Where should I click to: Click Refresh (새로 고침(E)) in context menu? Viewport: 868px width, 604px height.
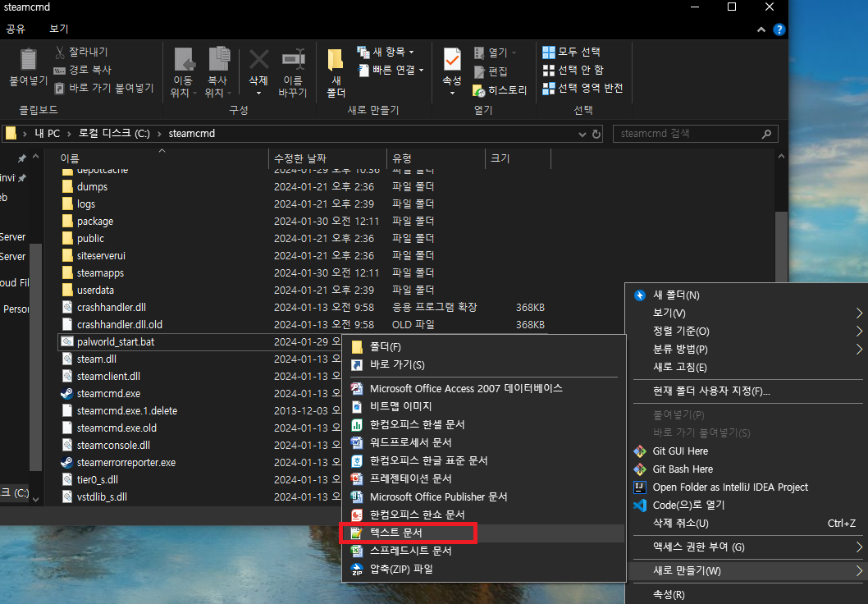click(747, 367)
